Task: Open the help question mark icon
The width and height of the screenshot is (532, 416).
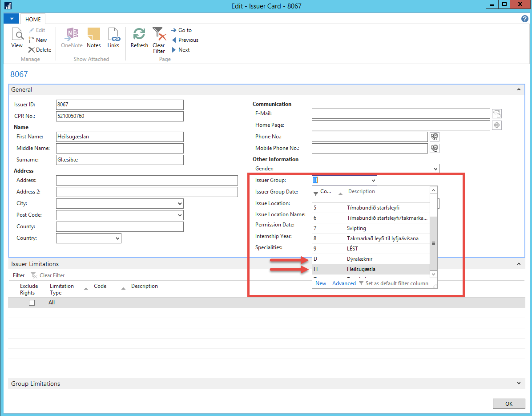Action: tap(524, 19)
